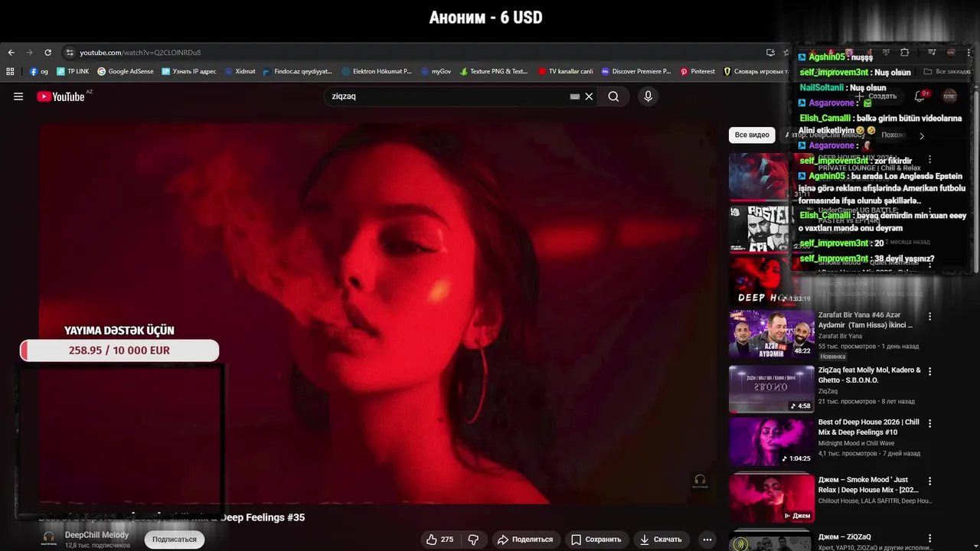Open the myGov bookmark

tap(436, 71)
